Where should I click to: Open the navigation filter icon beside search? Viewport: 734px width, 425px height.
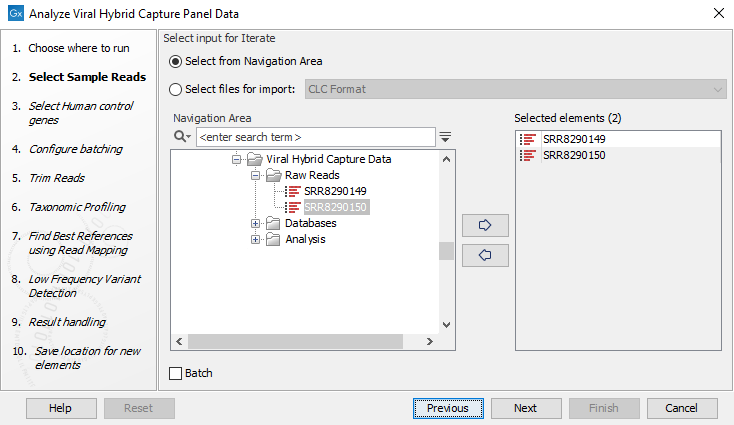click(445, 137)
